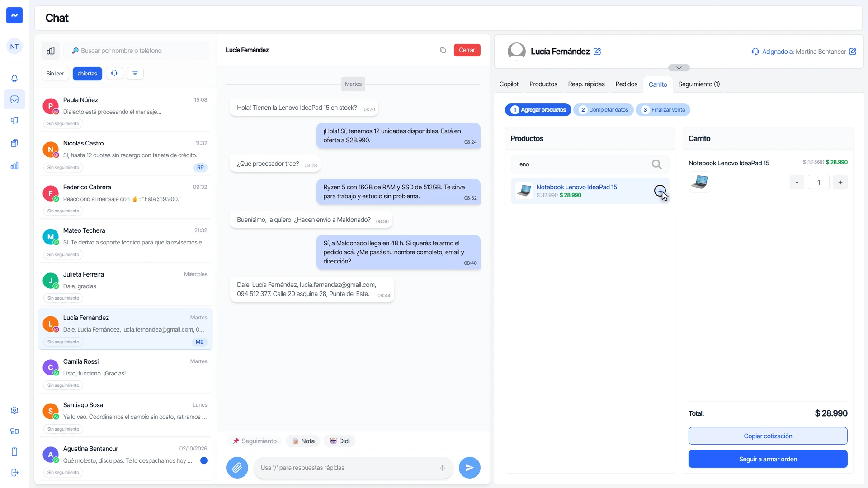Image resolution: width=868 pixels, height=488 pixels.
Task: Expand contact details chevron under header
Action: point(679,68)
